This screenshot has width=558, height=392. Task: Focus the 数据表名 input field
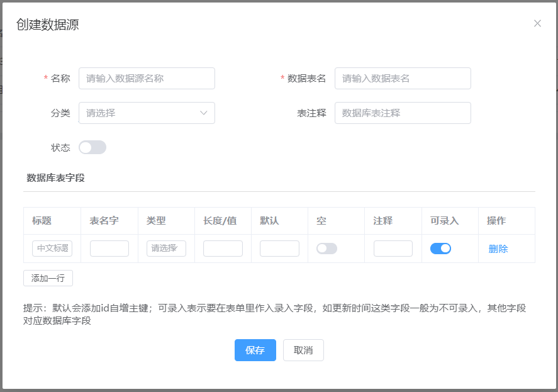403,79
